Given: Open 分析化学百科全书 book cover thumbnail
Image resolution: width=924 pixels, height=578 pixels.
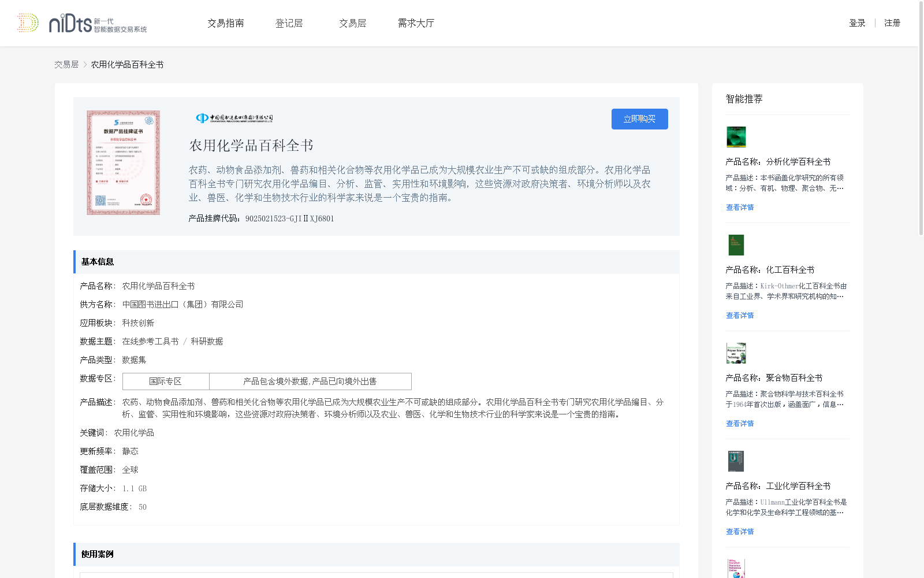Looking at the screenshot, I should click(x=736, y=137).
